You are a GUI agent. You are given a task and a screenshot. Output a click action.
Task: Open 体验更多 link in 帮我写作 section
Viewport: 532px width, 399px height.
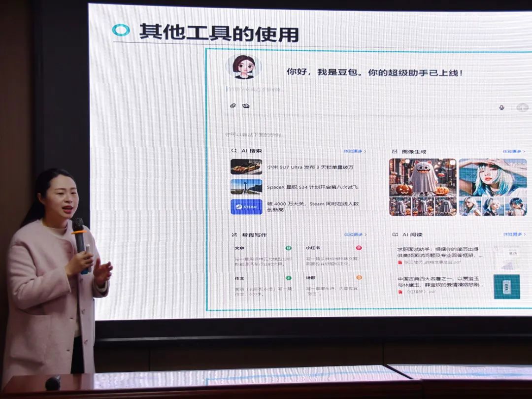point(355,234)
